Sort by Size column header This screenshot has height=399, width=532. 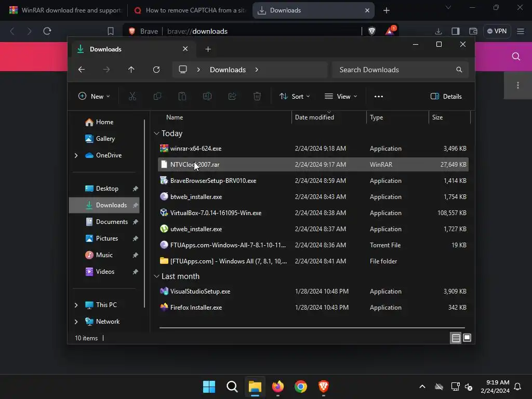point(437,117)
